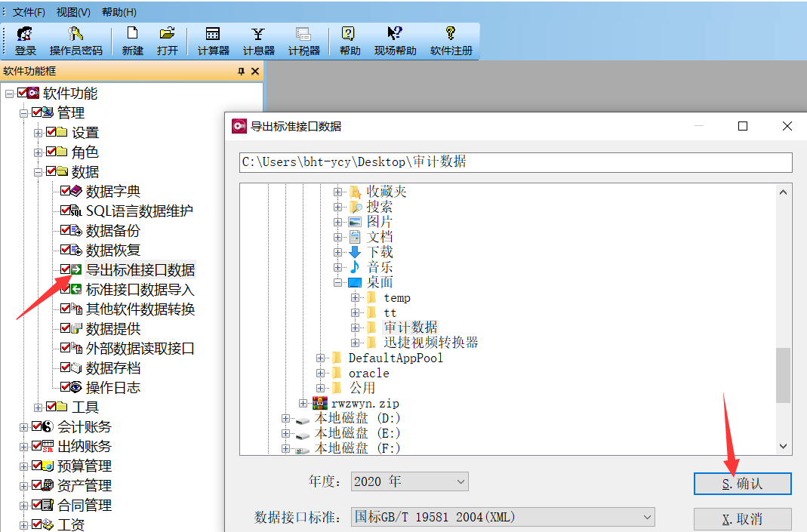Open the 数据接口标准 standard dropdown
The width and height of the screenshot is (807, 532).
[x=646, y=517]
